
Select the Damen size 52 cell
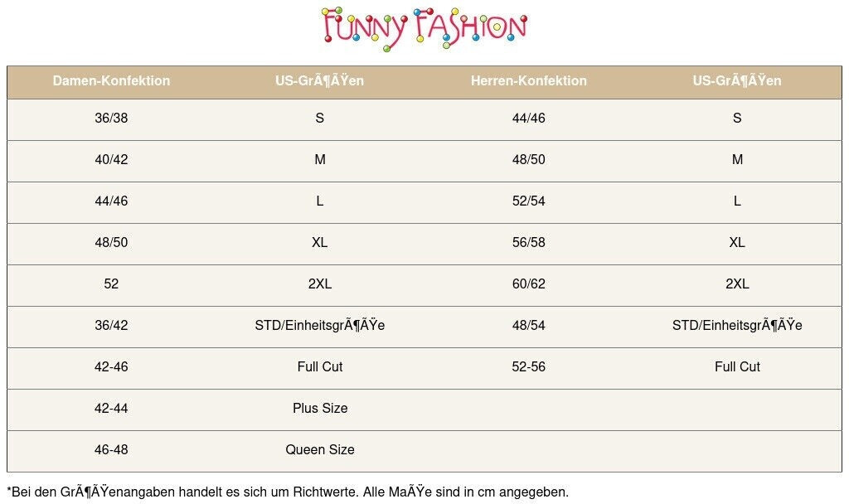pyautogui.click(x=111, y=284)
